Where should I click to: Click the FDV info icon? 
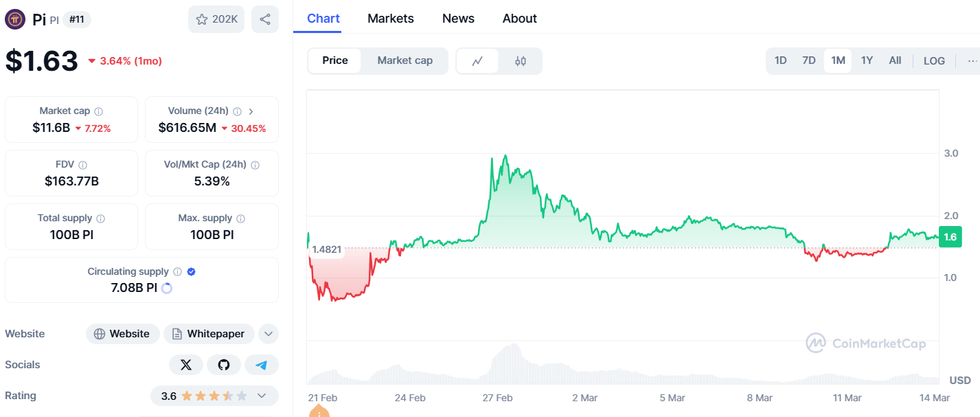(x=83, y=166)
